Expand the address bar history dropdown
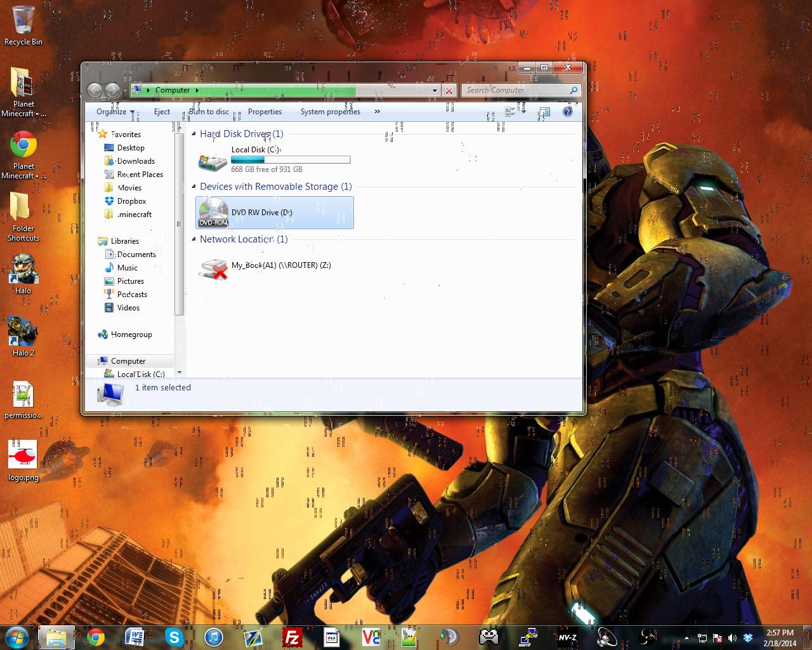The height and width of the screenshot is (650, 812). pos(435,90)
